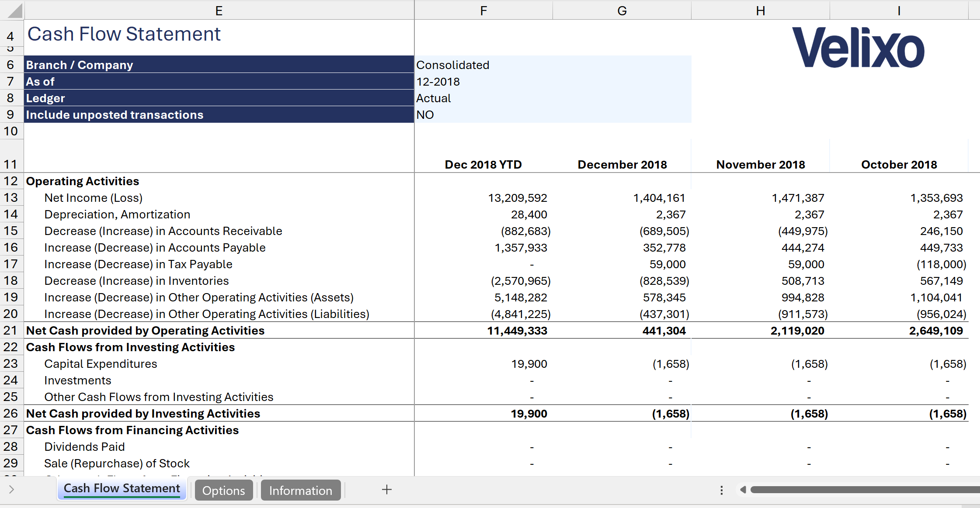
Task: Click the 'October 2018' column heading
Action: click(899, 165)
